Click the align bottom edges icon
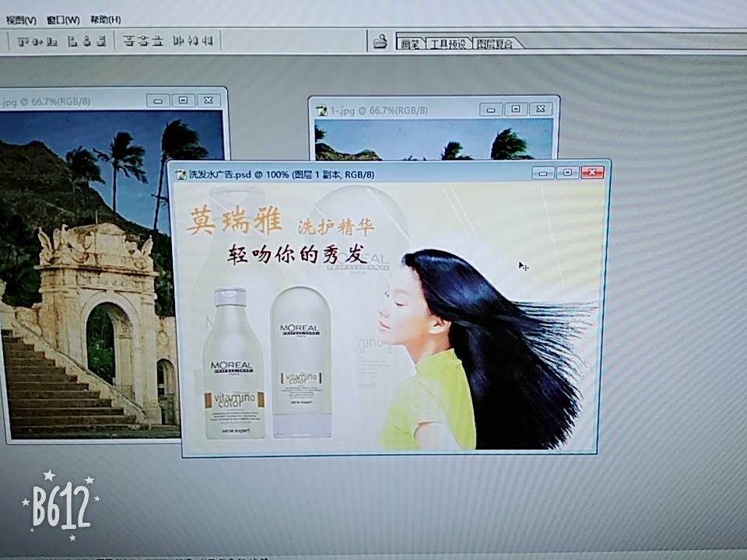 pos(52,41)
